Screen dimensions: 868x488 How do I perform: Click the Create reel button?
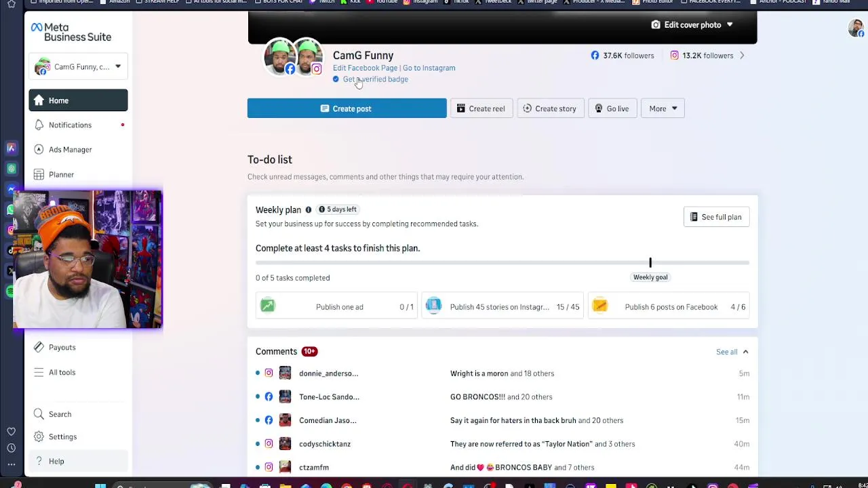tap(481, 108)
